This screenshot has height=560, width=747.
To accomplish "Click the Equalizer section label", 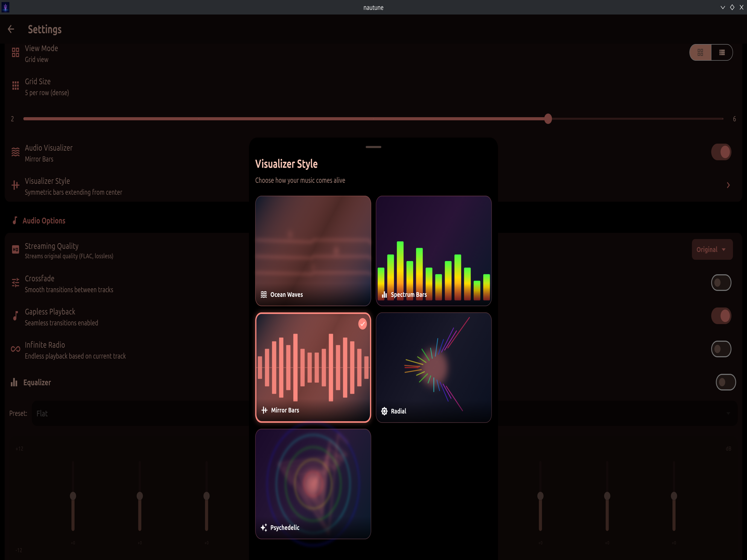I will (37, 382).
